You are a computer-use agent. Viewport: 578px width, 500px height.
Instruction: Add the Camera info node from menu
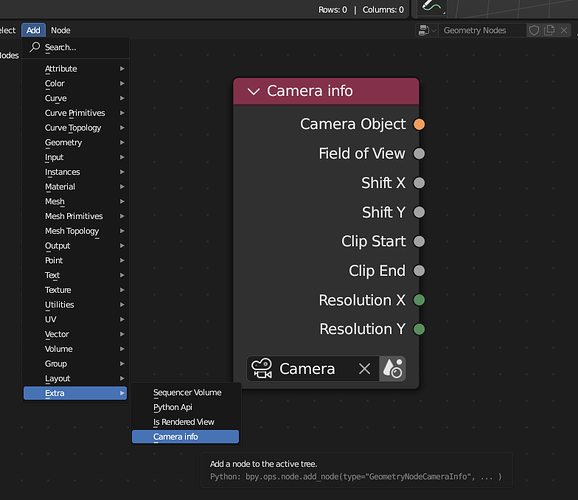point(185,437)
